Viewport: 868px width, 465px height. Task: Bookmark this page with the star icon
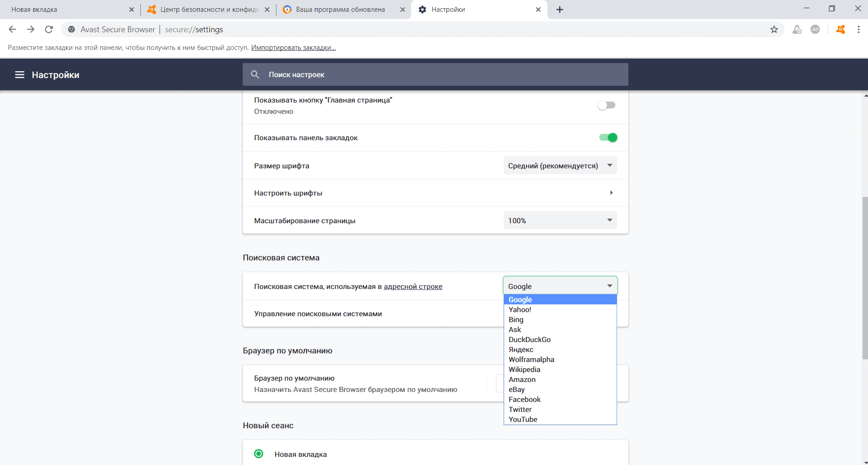(x=774, y=29)
